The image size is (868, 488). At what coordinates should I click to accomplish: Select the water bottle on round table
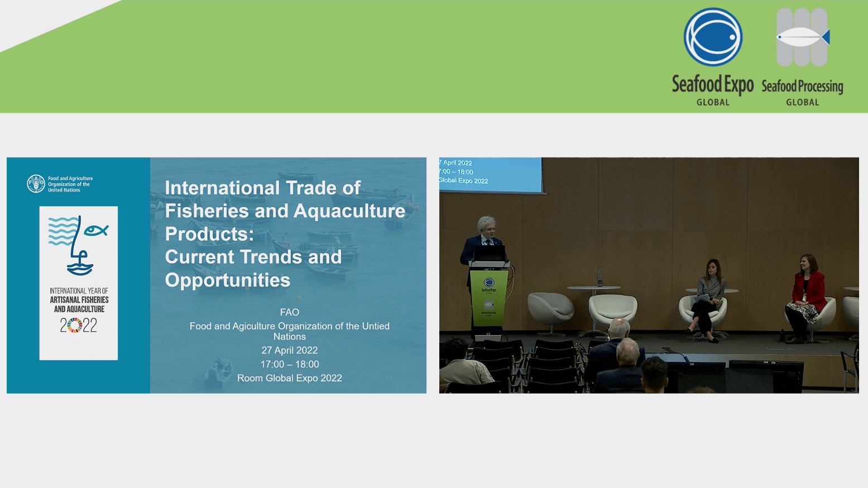pos(600,278)
